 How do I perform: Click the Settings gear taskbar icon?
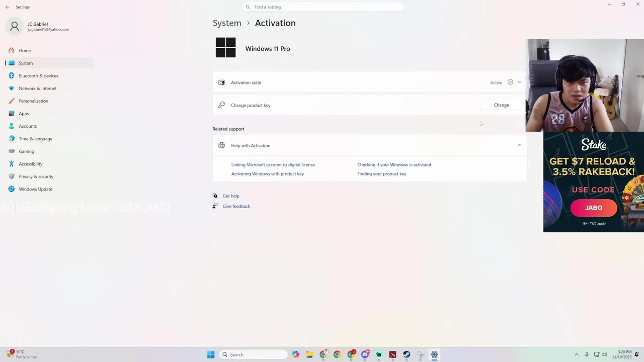(x=434, y=354)
